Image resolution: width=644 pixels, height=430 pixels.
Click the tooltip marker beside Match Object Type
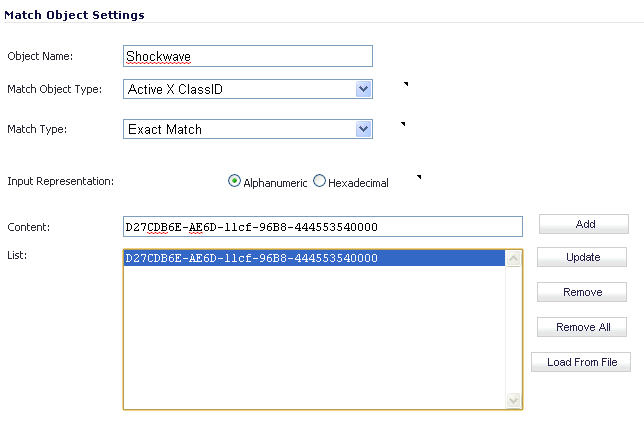[x=406, y=84]
